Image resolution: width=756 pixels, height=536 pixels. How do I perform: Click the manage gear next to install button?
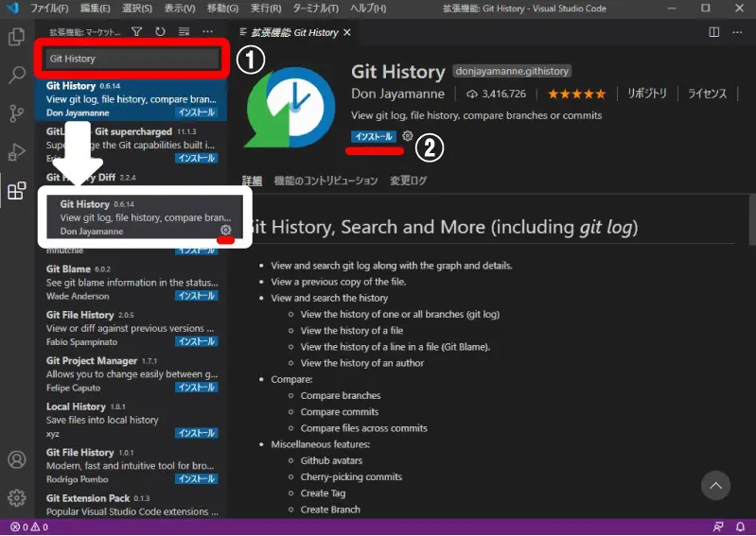(x=408, y=136)
